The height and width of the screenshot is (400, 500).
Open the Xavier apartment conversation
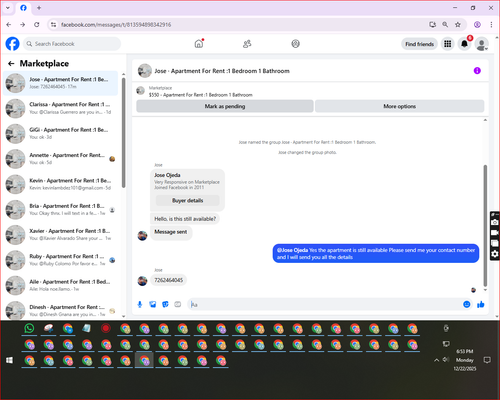[61, 235]
